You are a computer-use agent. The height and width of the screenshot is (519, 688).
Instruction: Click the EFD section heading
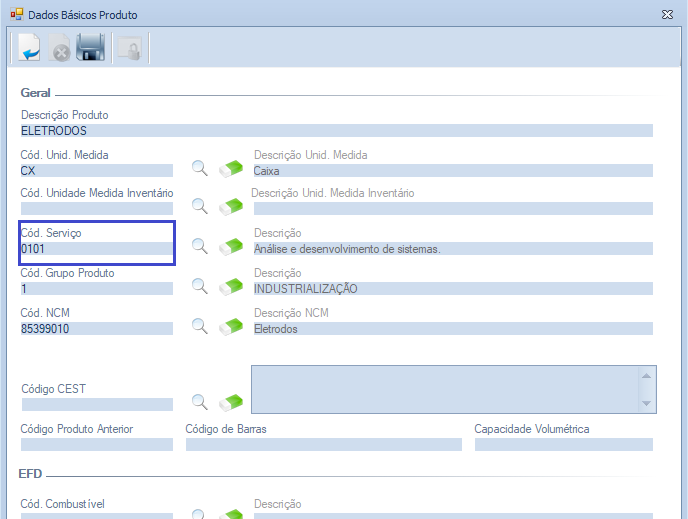click(x=30, y=474)
